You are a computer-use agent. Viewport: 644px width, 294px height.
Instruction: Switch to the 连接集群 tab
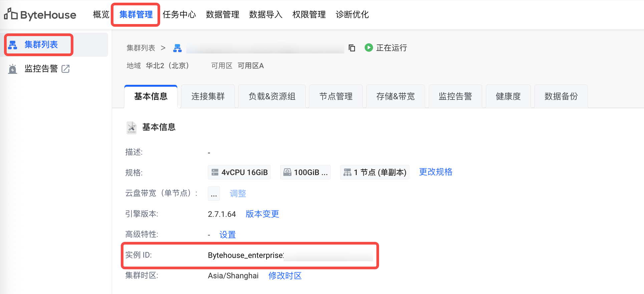point(208,97)
